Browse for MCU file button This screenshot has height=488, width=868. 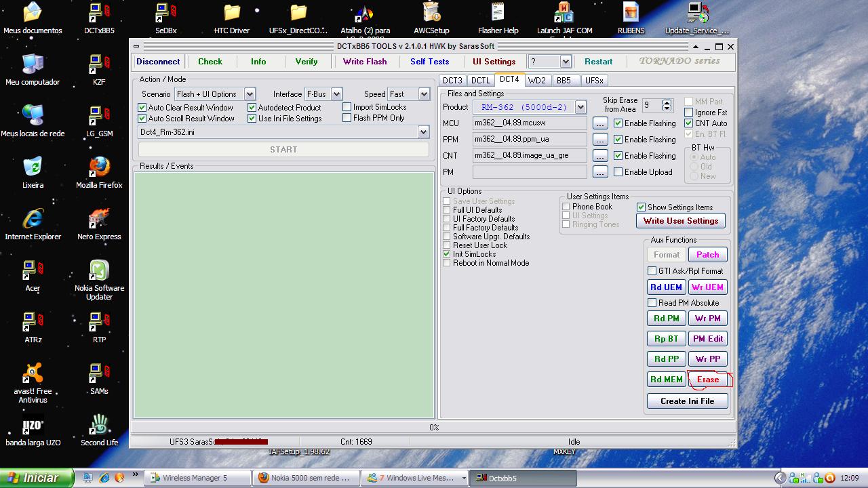tap(600, 123)
